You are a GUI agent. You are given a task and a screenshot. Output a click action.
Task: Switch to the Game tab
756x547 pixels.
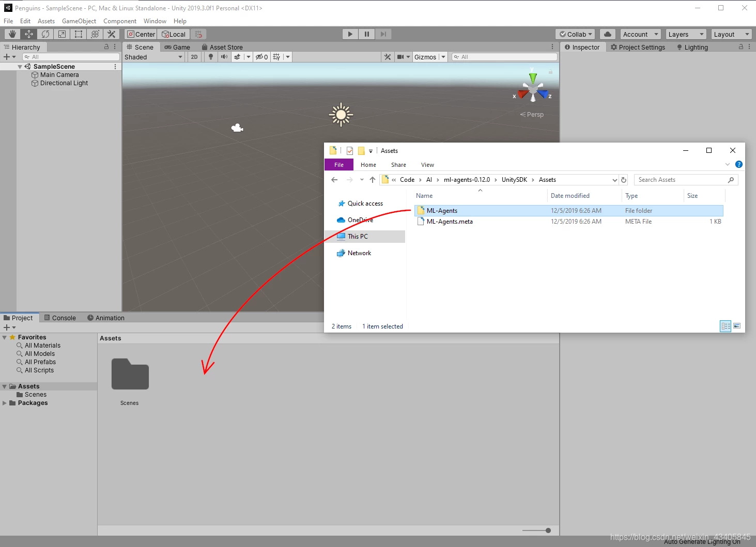point(177,47)
